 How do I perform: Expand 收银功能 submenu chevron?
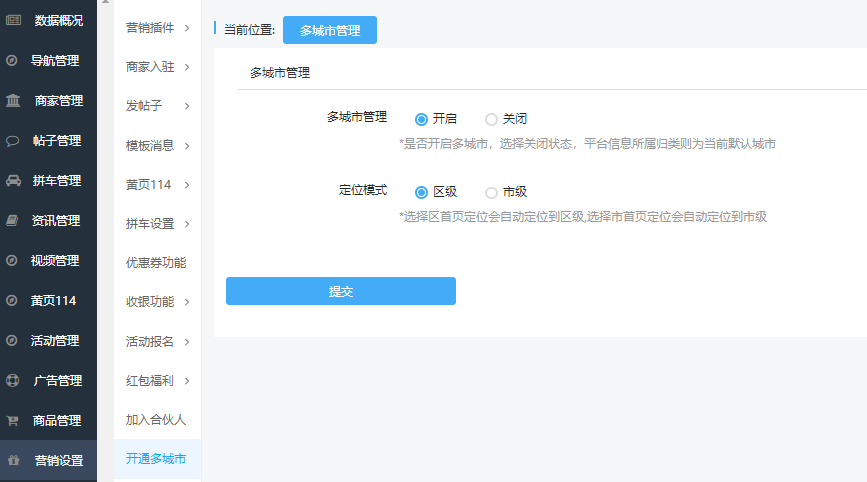(187, 302)
